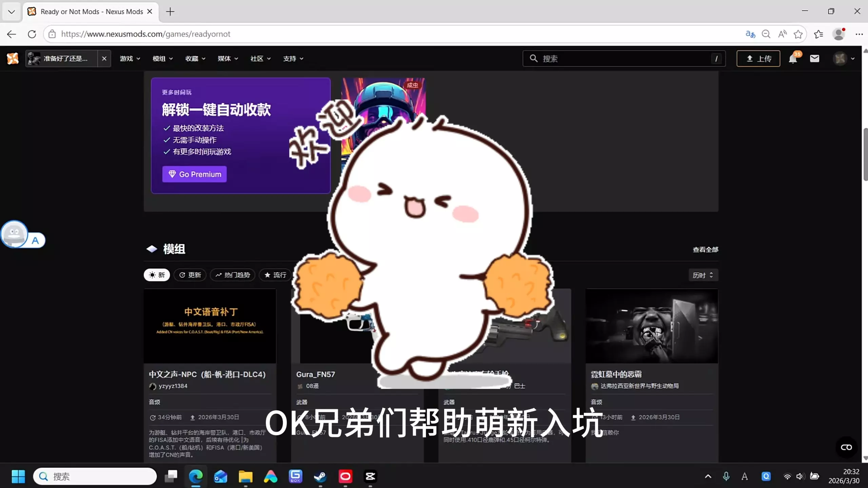Click the Nexus Mods logo icon

point(13,58)
